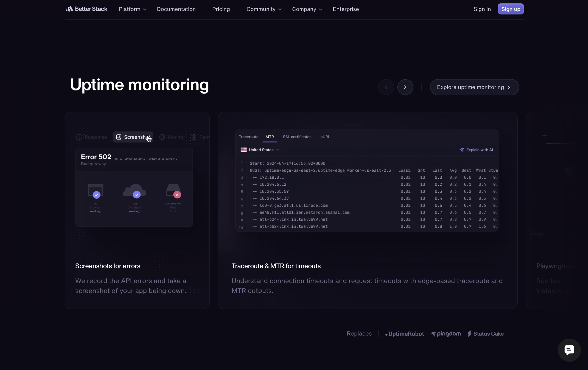Click the Monitor globe icon
The width and height of the screenshot is (588, 370).
pos(162,137)
